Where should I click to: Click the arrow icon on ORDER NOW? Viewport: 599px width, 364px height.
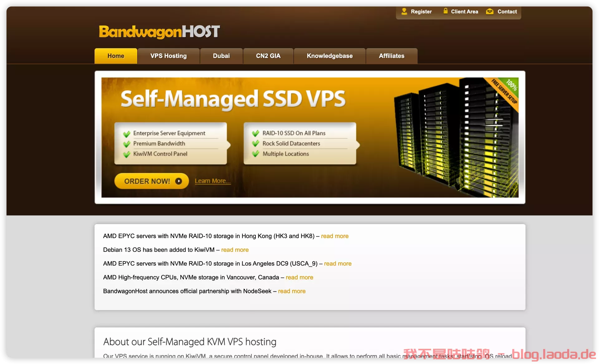(x=178, y=181)
